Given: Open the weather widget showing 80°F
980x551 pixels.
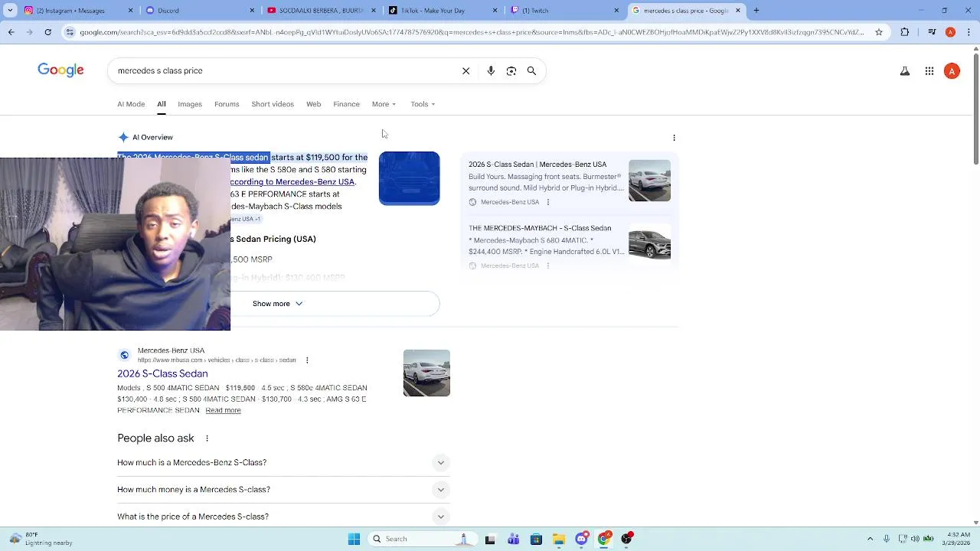Looking at the screenshot, I should (x=42, y=539).
